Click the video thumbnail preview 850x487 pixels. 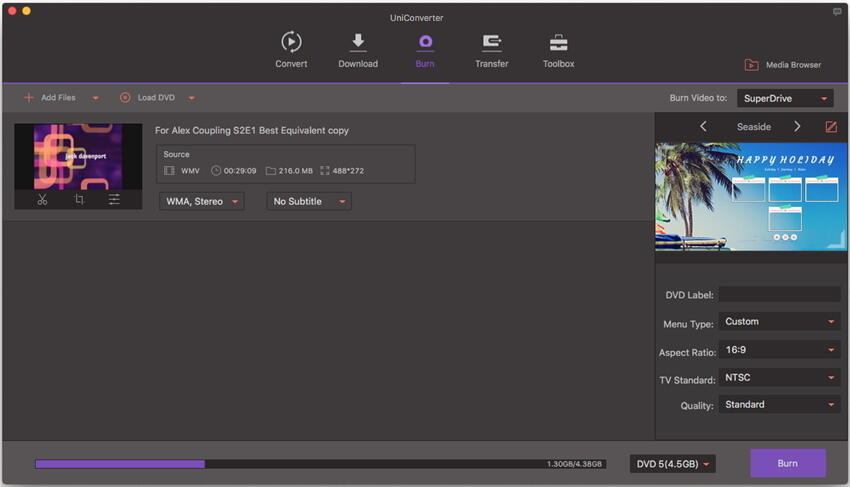tap(78, 156)
